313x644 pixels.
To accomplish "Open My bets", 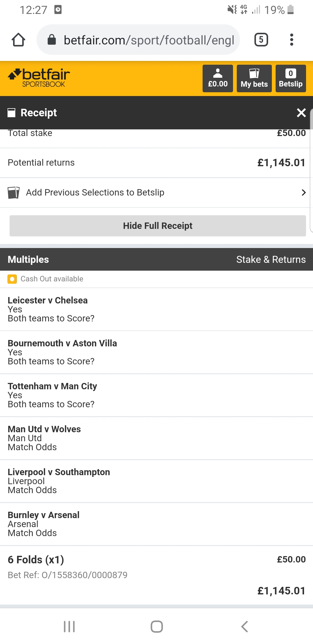I will (x=254, y=78).
